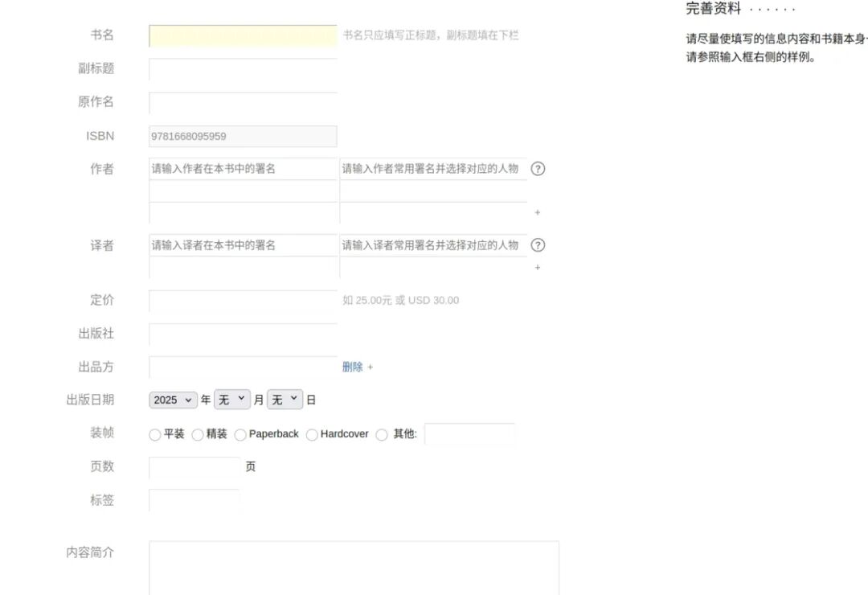Click the 定价 price input field
Viewport: 868px width, 595px height.
[x=243, y=301]
